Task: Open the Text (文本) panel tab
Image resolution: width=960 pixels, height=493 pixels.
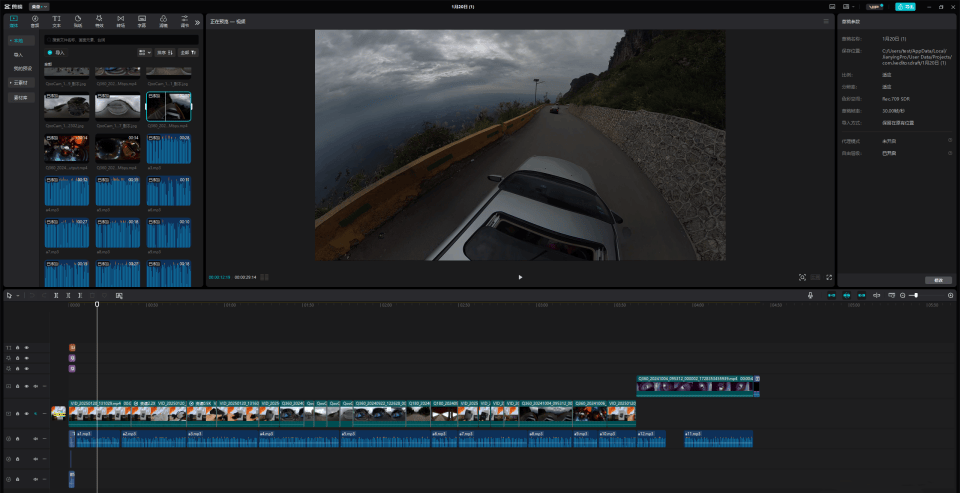Action: coord(56,21)
